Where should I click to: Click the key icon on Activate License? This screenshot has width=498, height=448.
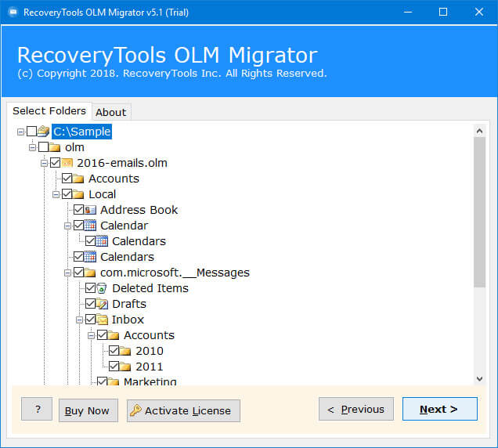click(135, 410)
